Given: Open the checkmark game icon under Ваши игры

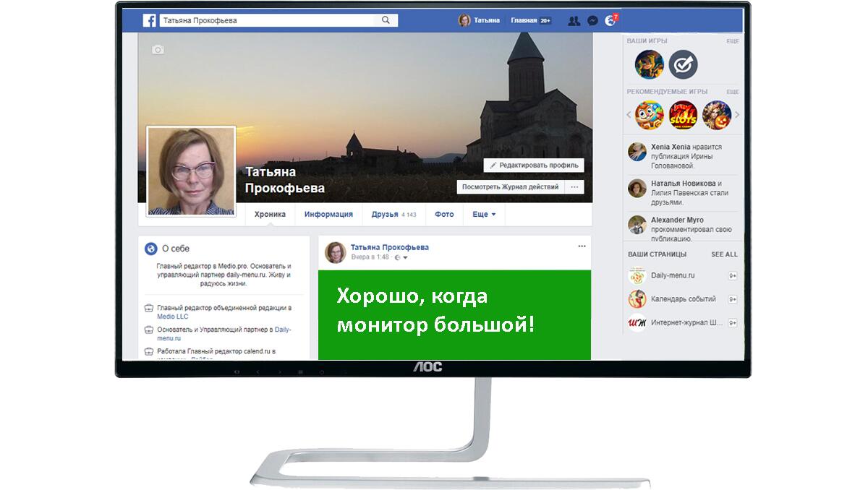Looking at the screenshot, I should pyautogui.click(x=683, y=65).
